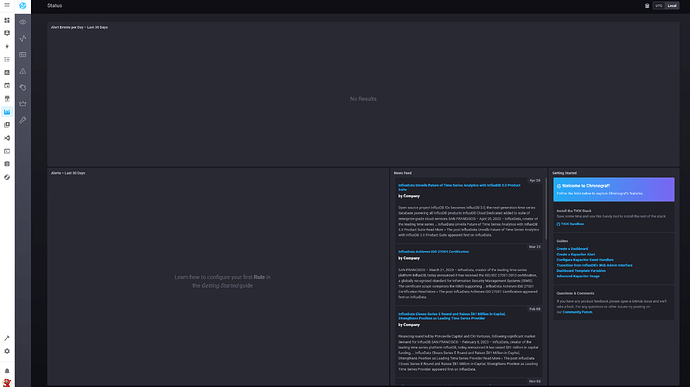Open the notifications bell icon
Viewport: 690px width, 387px height.
7,371
